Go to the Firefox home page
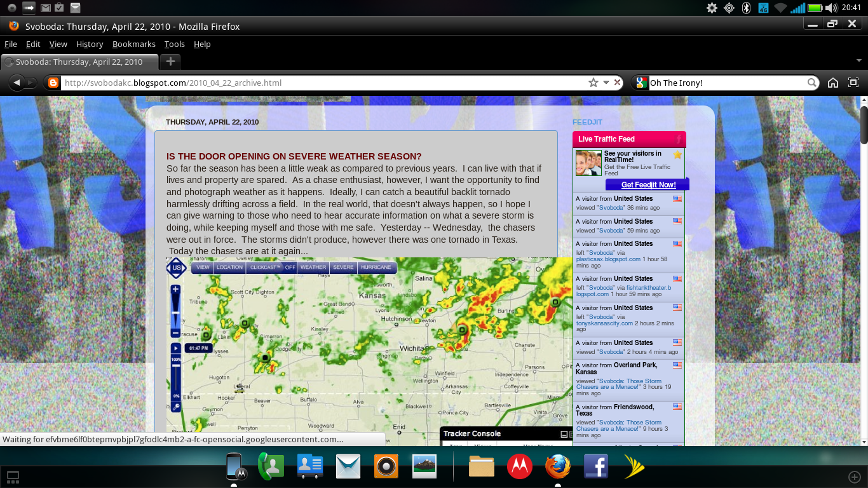868x488 pixels. [x=833, y=83]
